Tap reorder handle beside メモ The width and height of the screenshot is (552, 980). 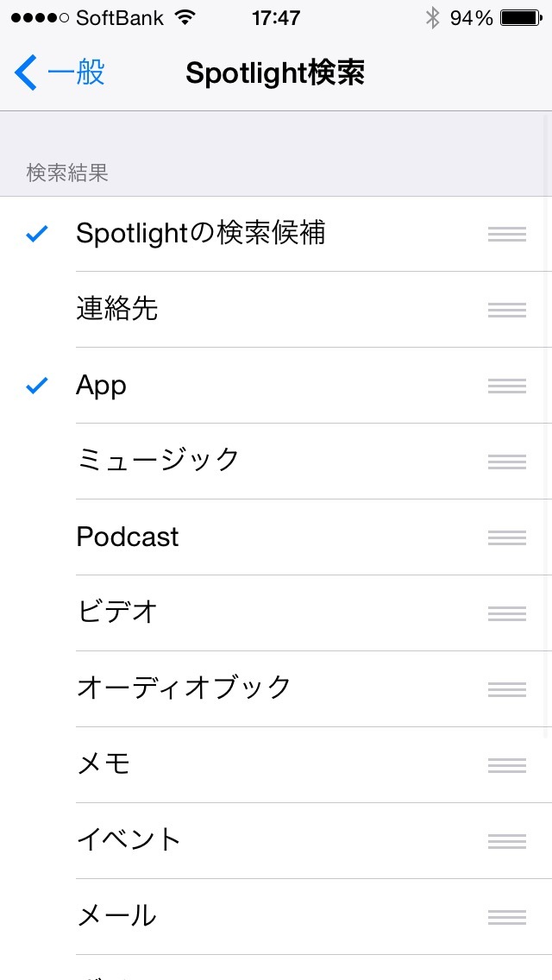pyautogui.click(x=507, y=766)
